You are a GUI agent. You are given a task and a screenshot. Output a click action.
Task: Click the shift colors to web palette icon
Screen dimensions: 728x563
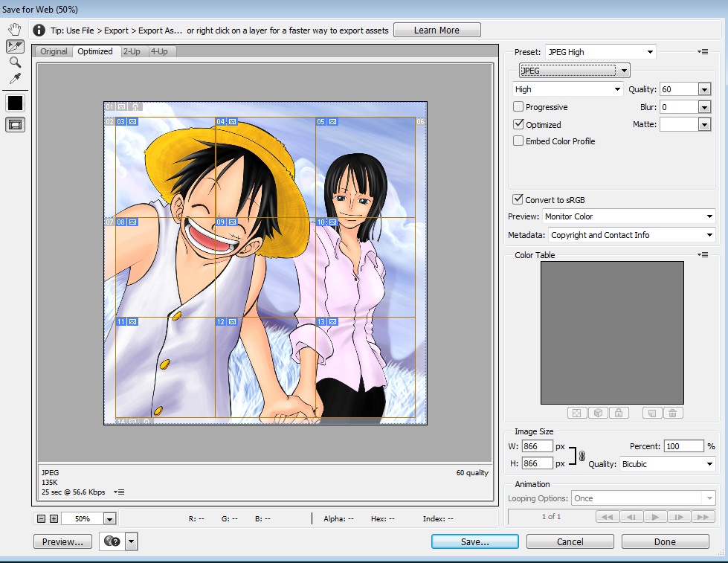pyautogui.click(x=598, y=413)
